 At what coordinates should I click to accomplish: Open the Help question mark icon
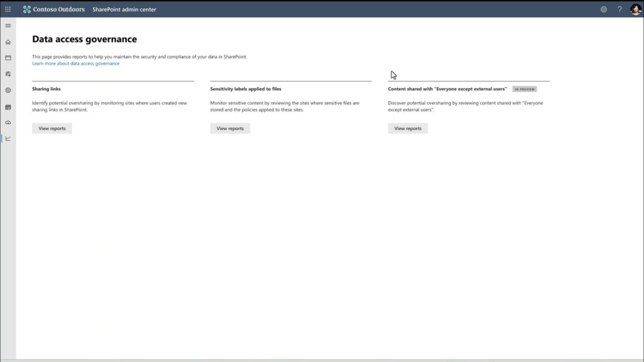pos(619,9)
